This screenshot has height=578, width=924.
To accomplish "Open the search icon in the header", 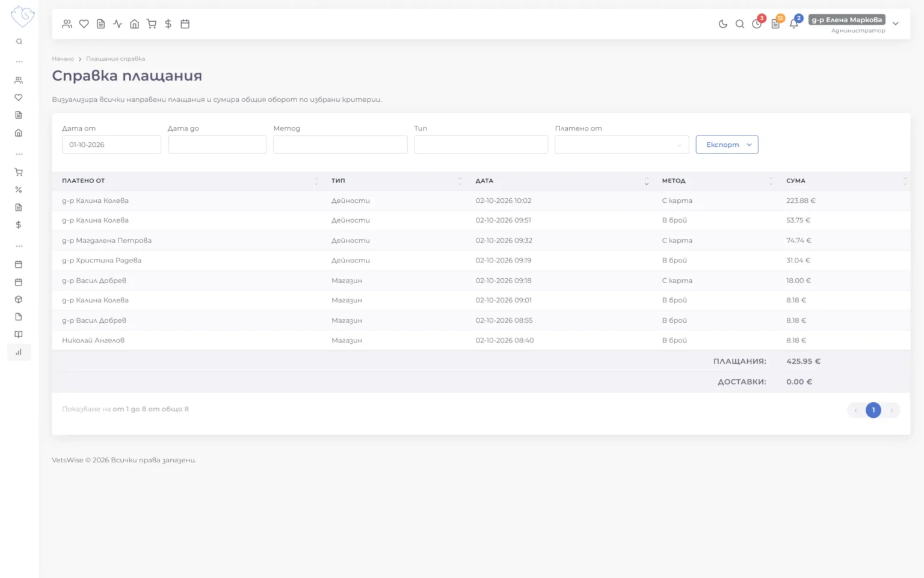I will tap(739, 24).
